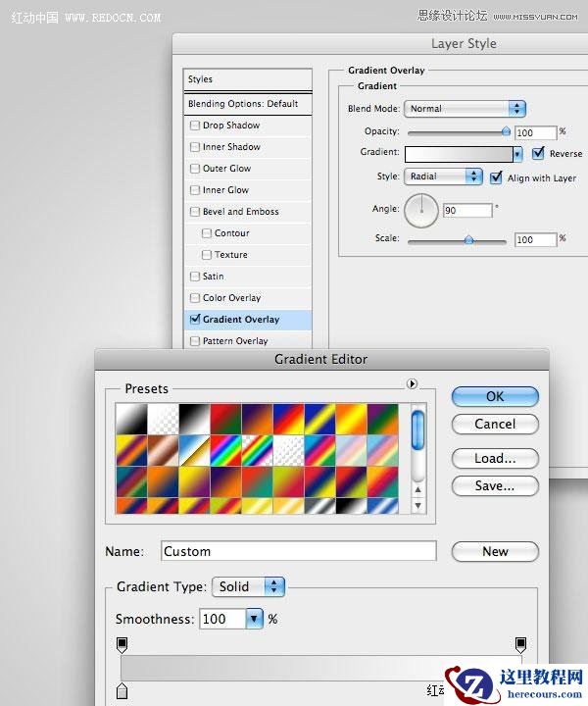Enable the Satin checkbox

(194, 277)
